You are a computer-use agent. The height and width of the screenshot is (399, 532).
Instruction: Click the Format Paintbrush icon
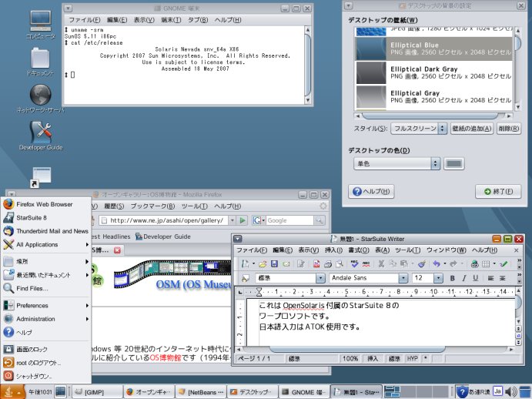pos(422,264)
